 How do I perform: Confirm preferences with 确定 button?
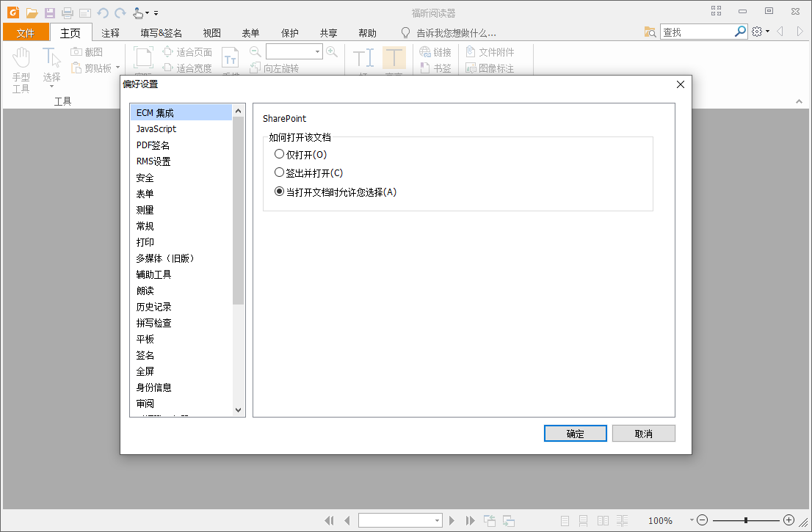point(575,433)
